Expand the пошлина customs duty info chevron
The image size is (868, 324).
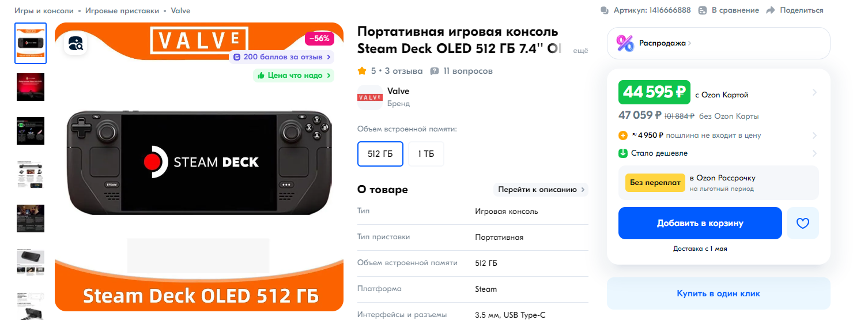[814, 135]
